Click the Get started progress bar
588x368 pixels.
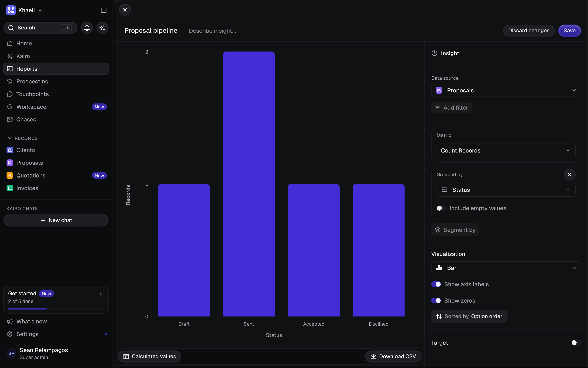pos(56,309)
